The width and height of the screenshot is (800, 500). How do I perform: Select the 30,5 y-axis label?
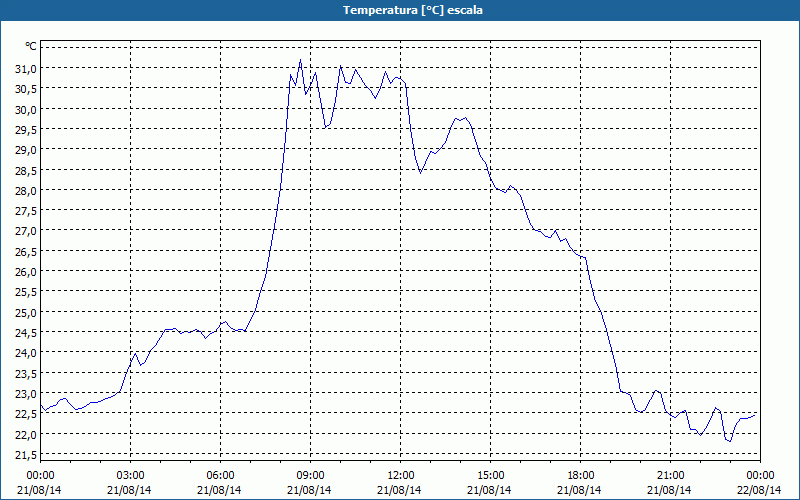[27, 88]
